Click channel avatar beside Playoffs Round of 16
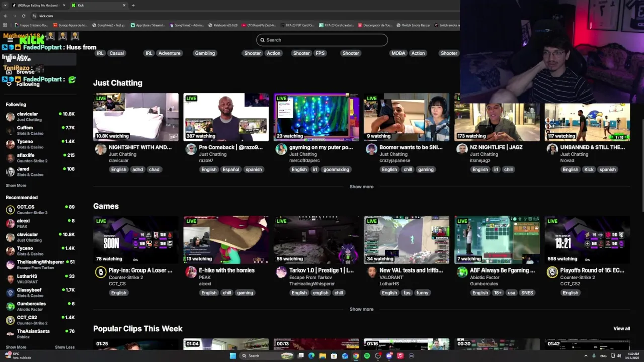The width and height of the screenshot is (644, 362). coord(552,272)
